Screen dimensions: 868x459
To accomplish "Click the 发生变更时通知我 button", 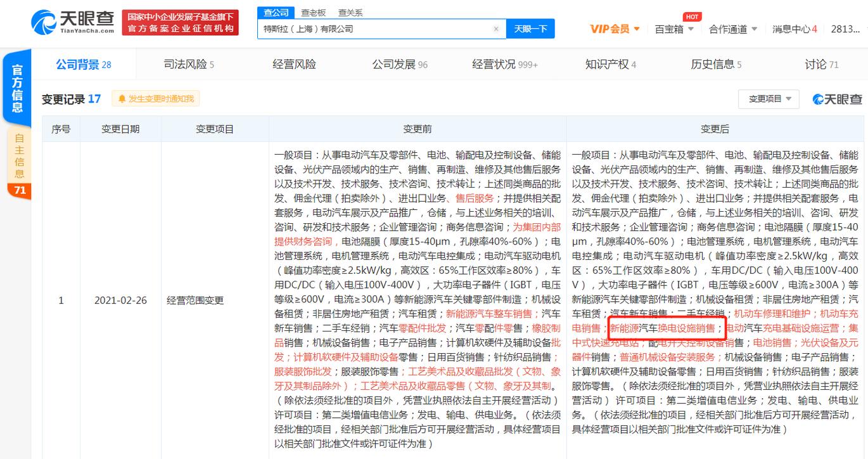I will (x=156, y=99).
